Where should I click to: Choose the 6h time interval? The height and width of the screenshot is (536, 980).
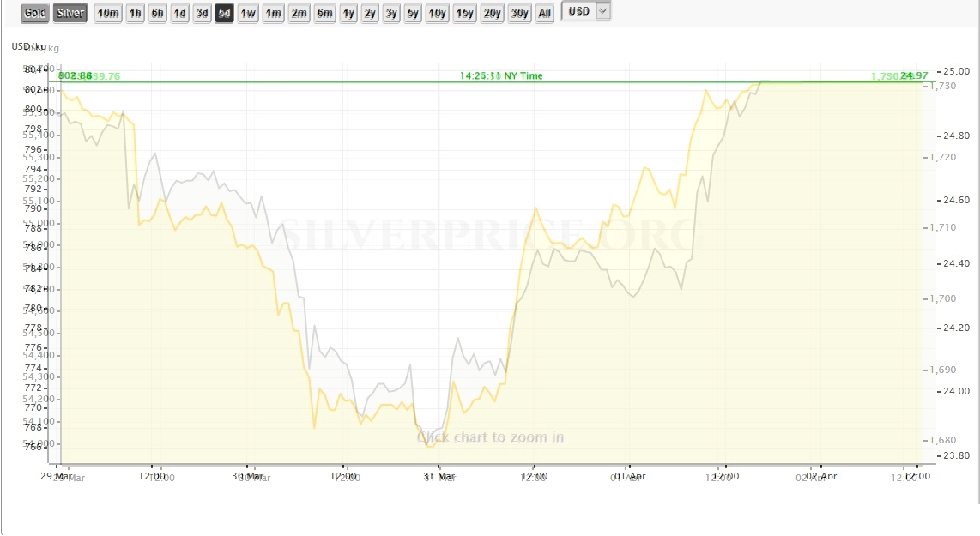(157, 13)
